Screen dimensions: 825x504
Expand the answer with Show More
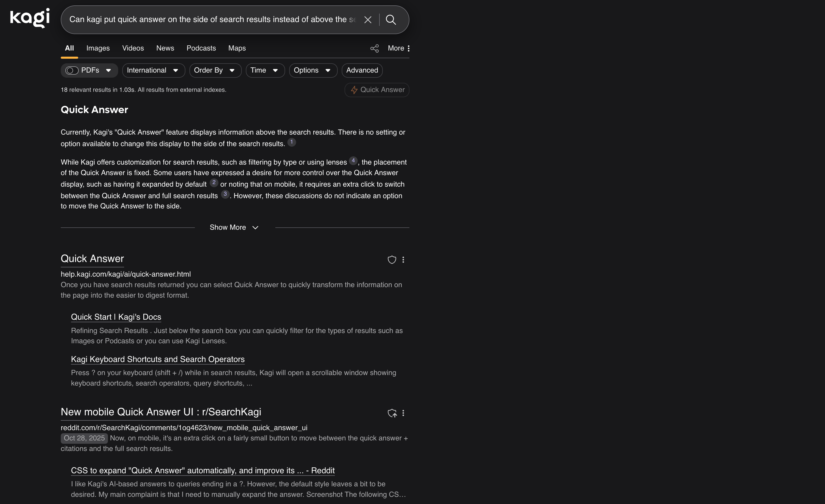[234, 227]
